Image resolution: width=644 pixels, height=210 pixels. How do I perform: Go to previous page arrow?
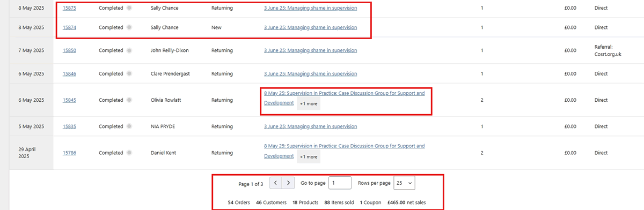tap(276, 183)
